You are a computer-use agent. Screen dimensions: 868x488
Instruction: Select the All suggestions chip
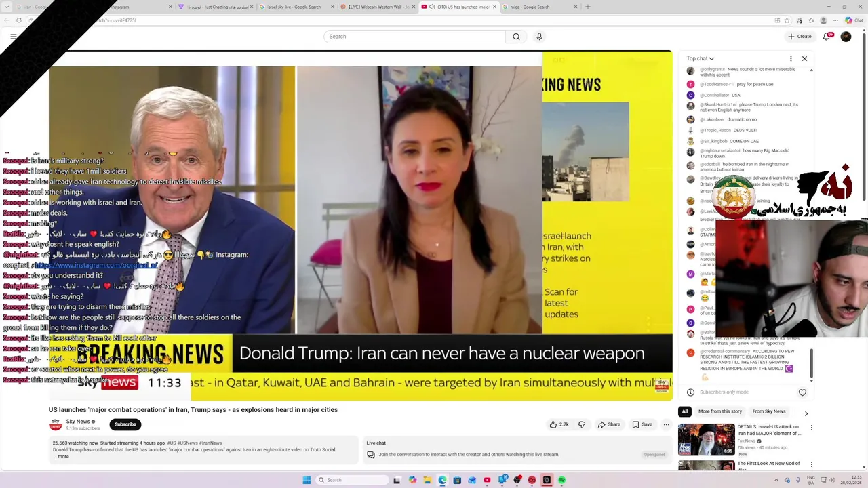[684, 411]
